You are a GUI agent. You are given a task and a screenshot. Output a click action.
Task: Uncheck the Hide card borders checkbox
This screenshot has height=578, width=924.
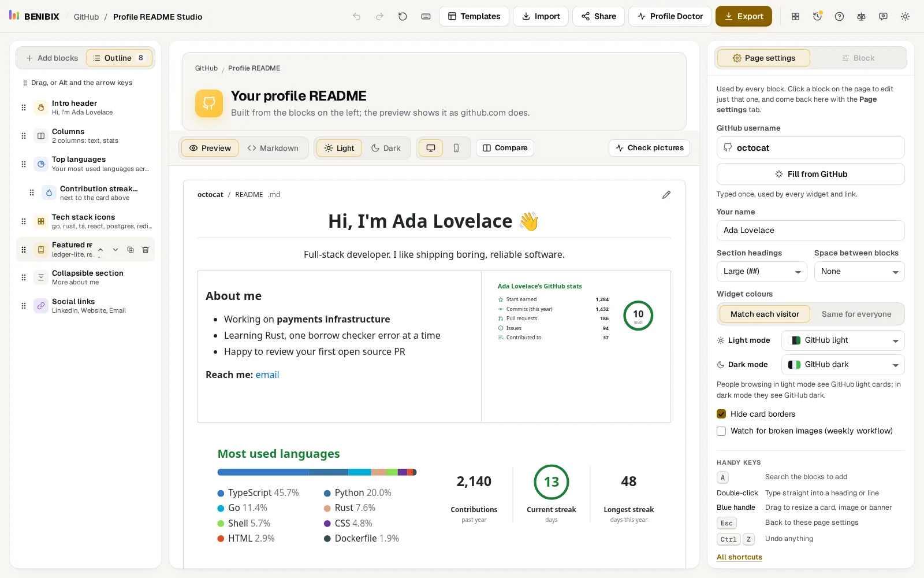[721, 414]
